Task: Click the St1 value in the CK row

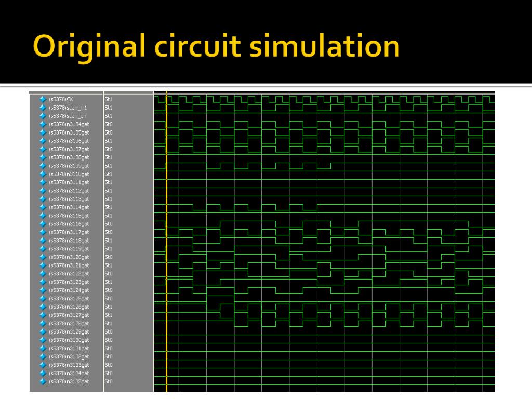Action: [108, 99]
